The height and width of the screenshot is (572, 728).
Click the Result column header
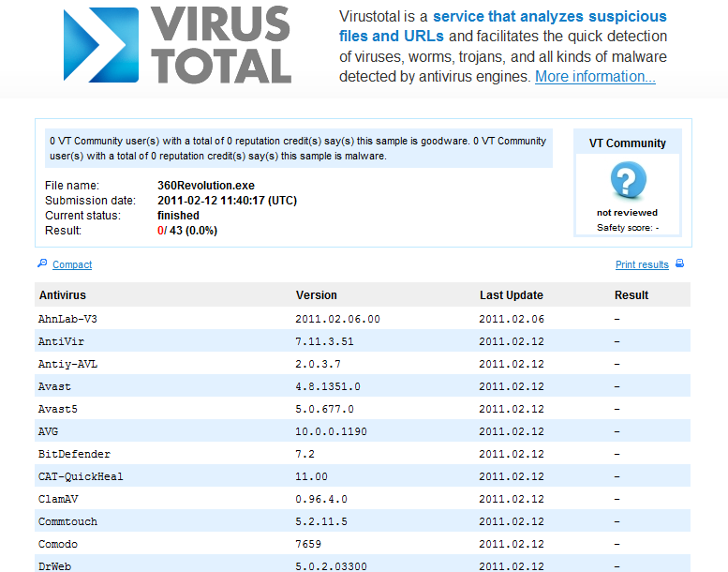[x=631, y=295]
